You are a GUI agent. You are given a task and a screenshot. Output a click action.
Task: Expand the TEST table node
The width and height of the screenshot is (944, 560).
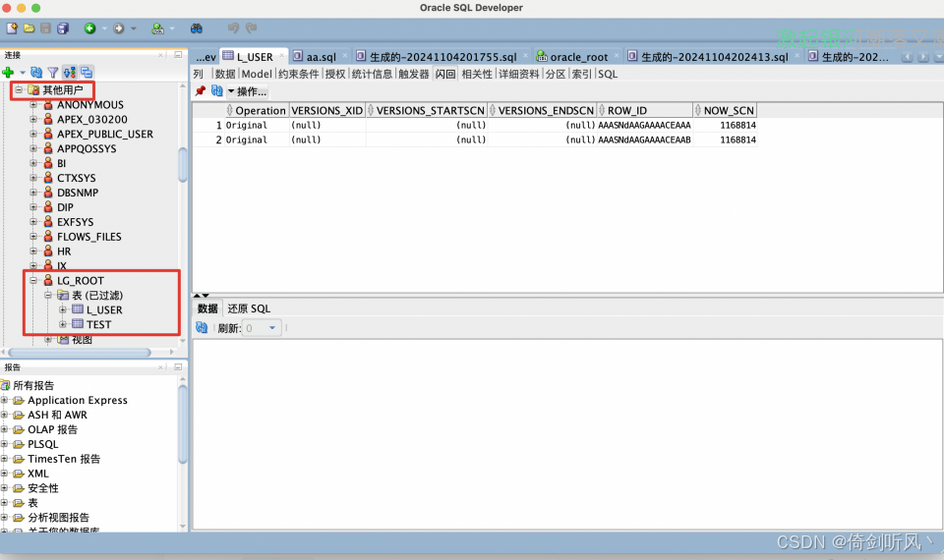[x=63, y=324]
